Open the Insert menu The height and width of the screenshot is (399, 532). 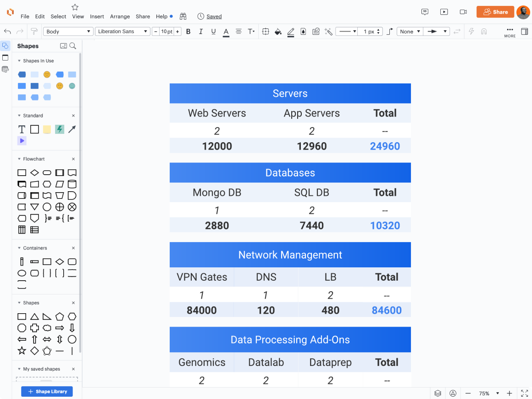pyautogui.click(x=97, y=16)
